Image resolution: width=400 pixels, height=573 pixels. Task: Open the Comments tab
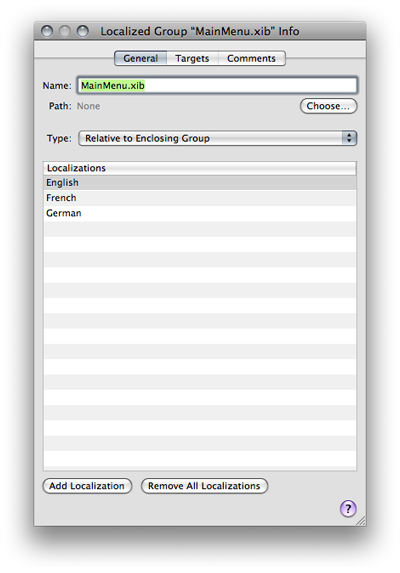point(251,58)
